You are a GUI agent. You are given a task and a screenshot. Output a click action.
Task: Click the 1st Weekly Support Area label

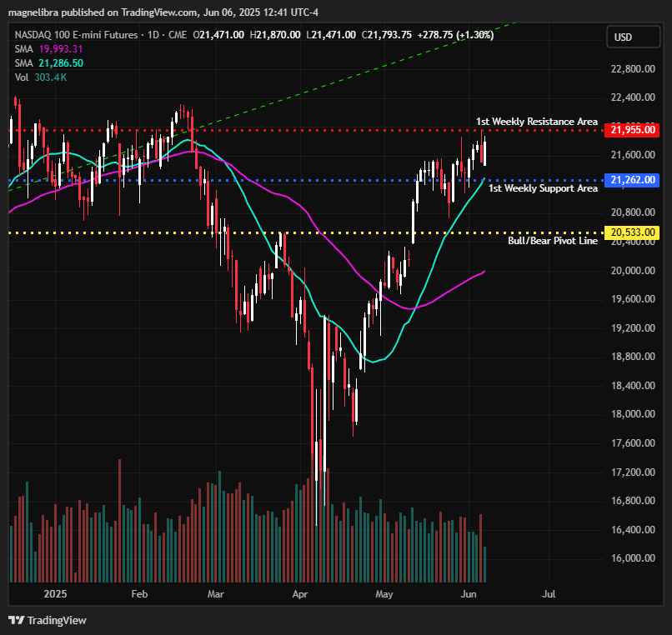[x=543, y=188]
